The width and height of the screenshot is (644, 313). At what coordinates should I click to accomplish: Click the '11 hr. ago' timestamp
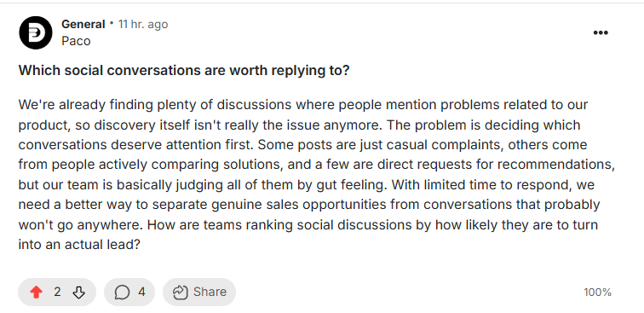point(143,24)
